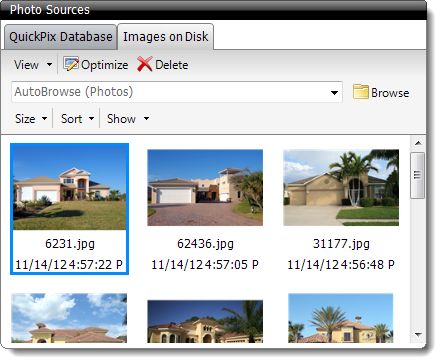Open the View dropdown menu
442x364 pixels.
pyautogui.click(x=33, y=65)
